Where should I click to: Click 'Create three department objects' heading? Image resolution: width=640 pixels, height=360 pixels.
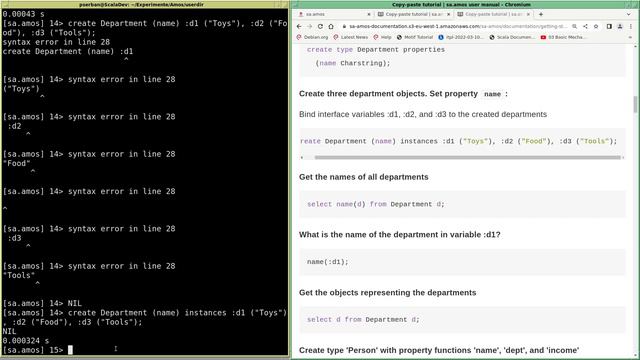(x=403, y=94)
